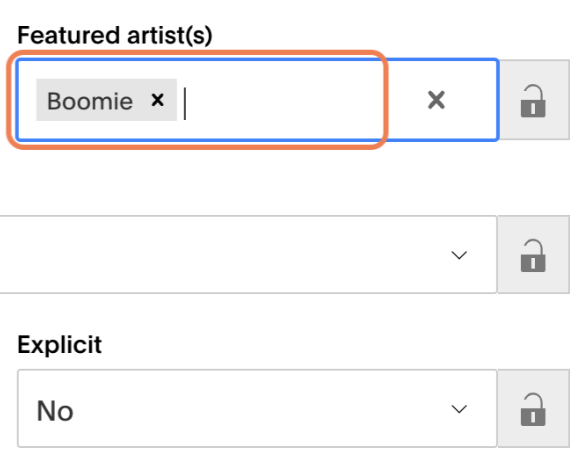This screenshot has height=464, width=588.
Task: Toggle lock state of the Featured artist(s) field
Action: click(534, 100)
